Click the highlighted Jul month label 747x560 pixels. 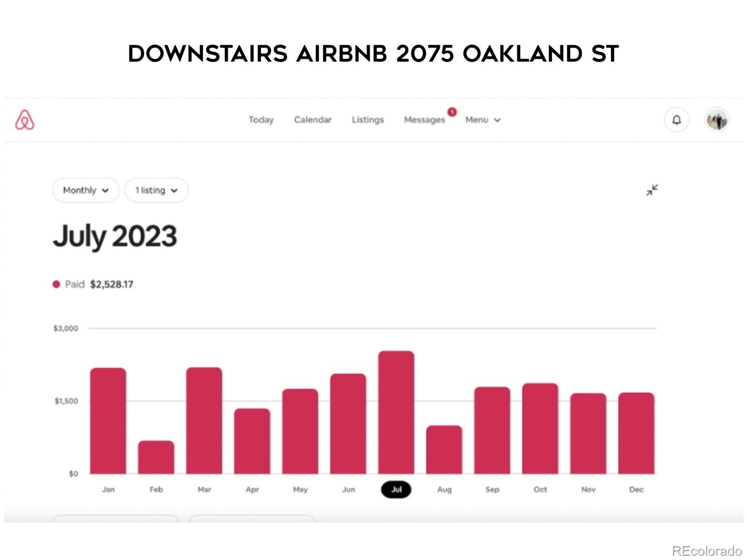tap(396, 490)
